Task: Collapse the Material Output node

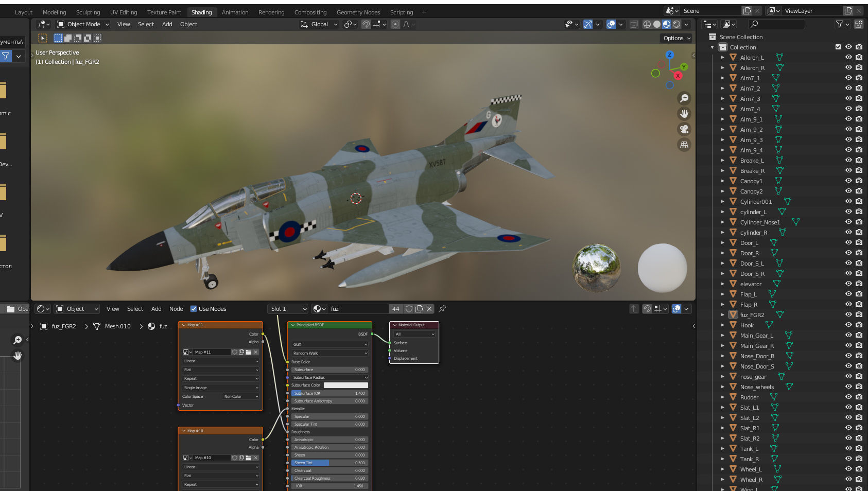Action: [395, 325]
